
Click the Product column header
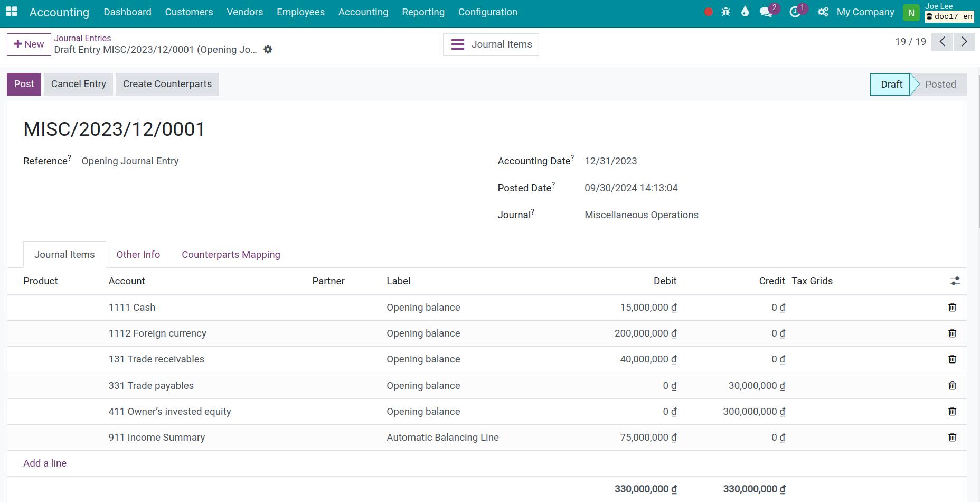coord(41,281)
